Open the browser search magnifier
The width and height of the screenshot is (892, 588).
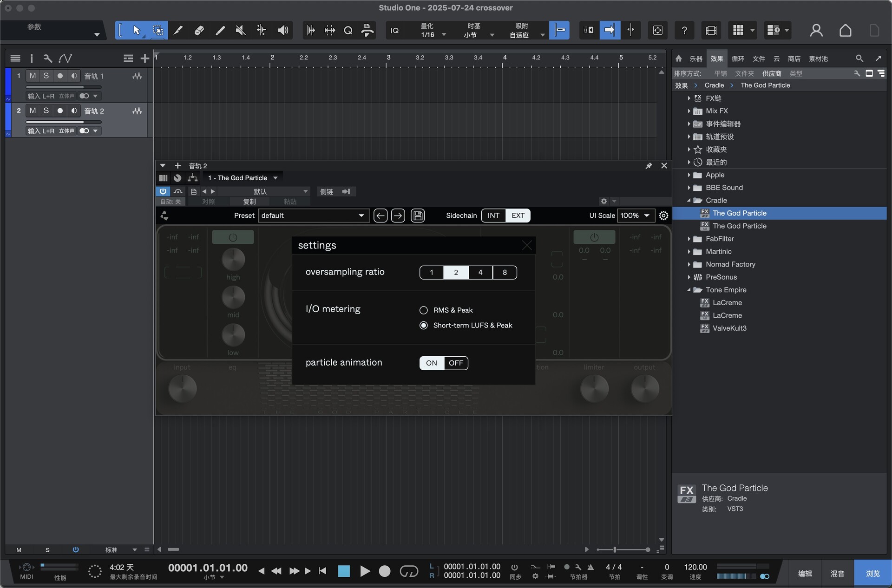point(859,59)
